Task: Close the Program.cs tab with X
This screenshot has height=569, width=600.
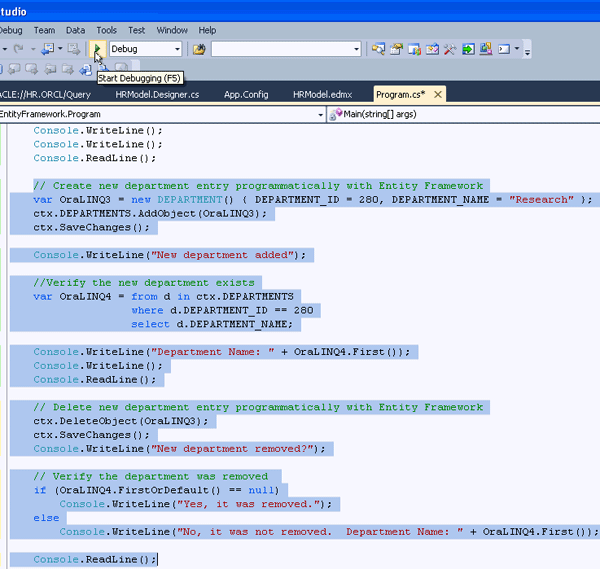Action: tap(438, 94)
